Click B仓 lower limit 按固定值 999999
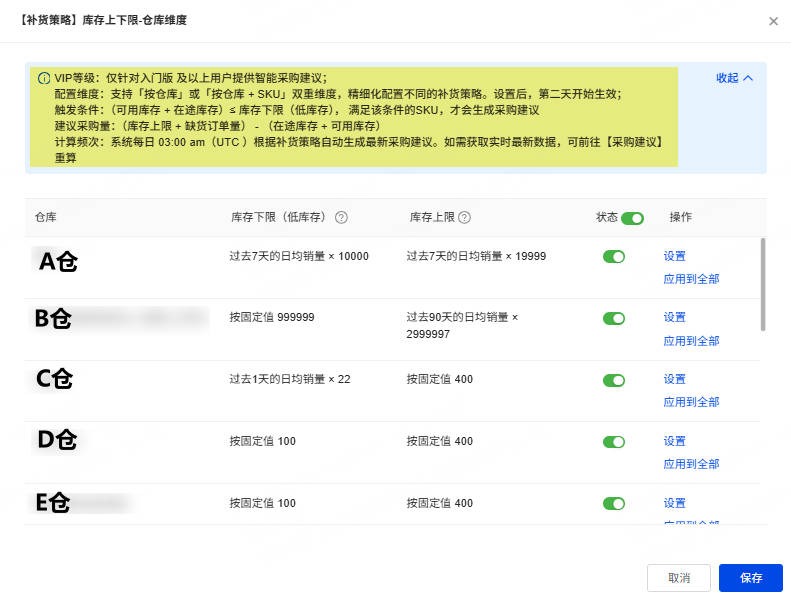791x601 pixels. point(272,317)
